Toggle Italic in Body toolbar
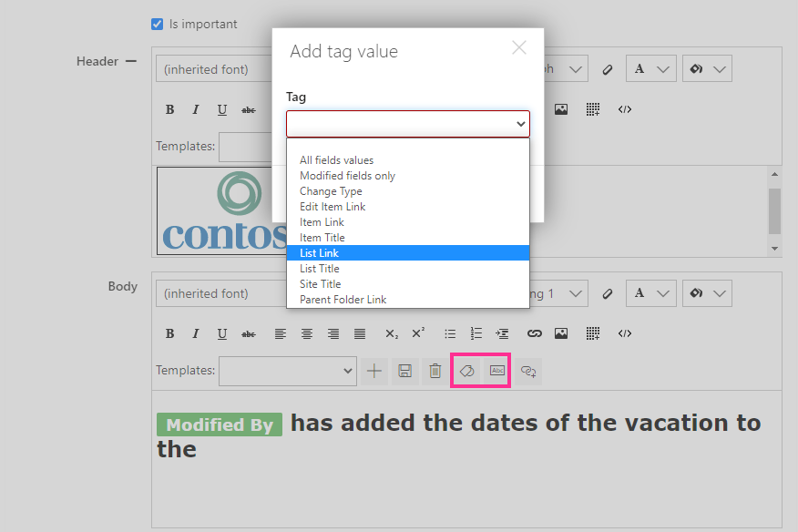Image resolution: width=798 pixels, height=532 pixels. tap(196, 333)
